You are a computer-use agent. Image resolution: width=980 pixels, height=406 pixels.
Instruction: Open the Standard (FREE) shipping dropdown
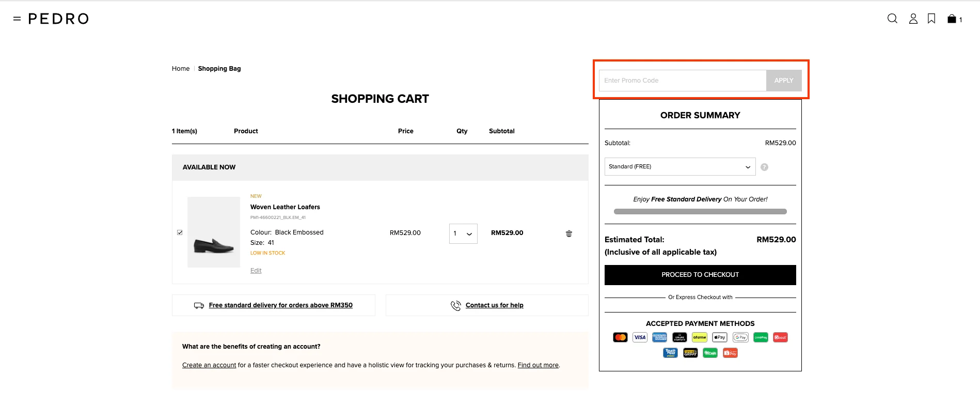coord(680,167)
